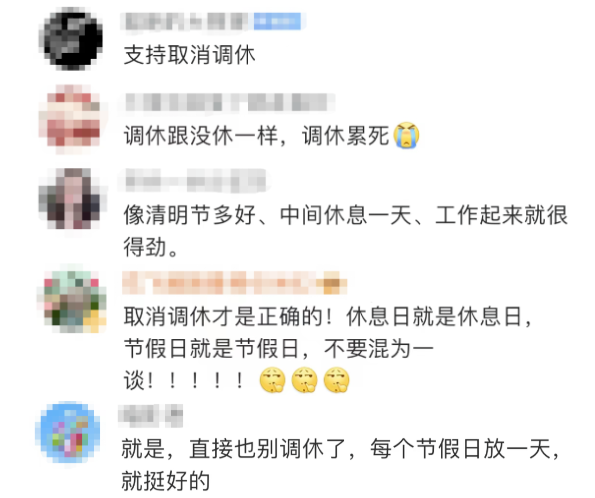Screen dimensions: 595x498
Task: Open the blurred username above 像清明节多好
Action: 194,180
